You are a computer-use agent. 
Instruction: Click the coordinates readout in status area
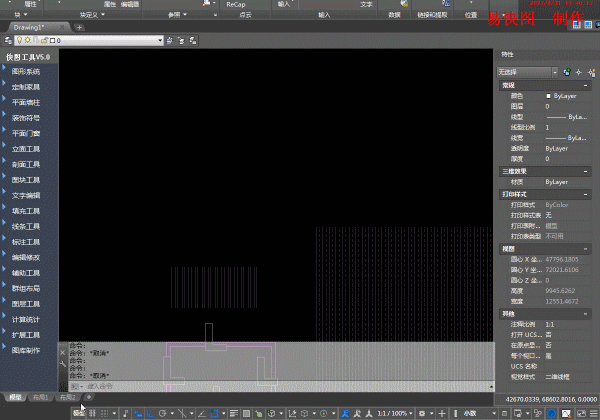(x=551, y=399)
